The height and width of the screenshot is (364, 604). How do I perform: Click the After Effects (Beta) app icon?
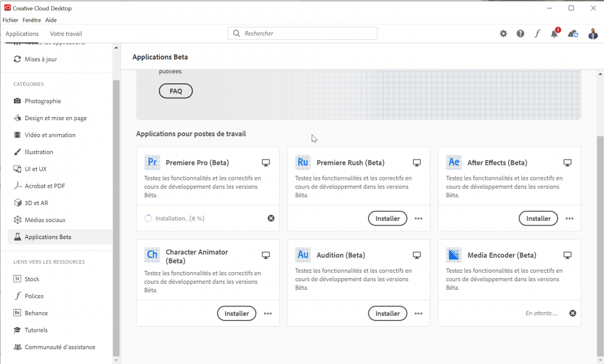pos(454,162)
